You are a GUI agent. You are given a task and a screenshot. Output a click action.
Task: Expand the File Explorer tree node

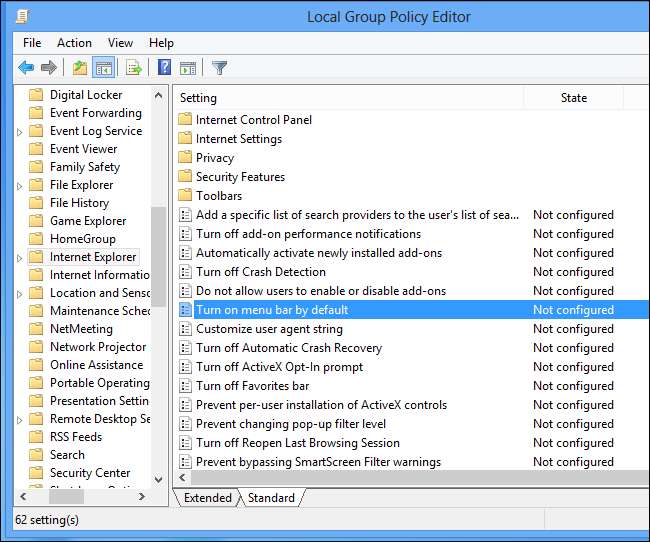(20, 185)
